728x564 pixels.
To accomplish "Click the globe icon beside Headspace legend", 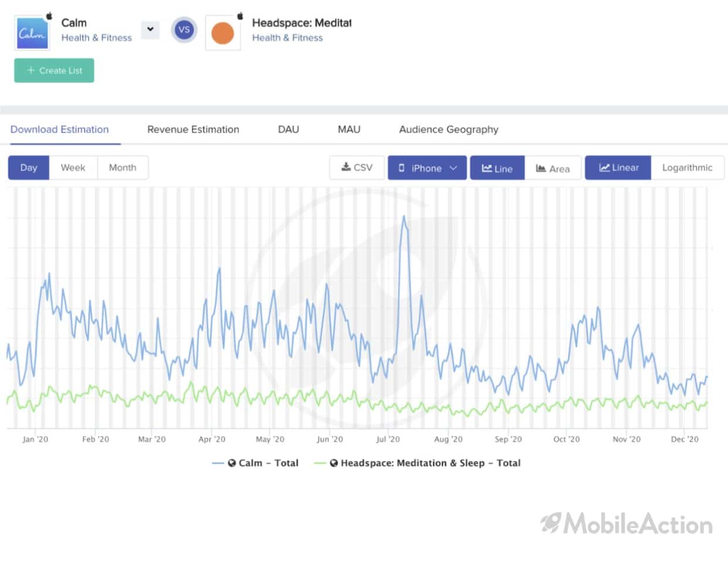I will pos(334,463).
